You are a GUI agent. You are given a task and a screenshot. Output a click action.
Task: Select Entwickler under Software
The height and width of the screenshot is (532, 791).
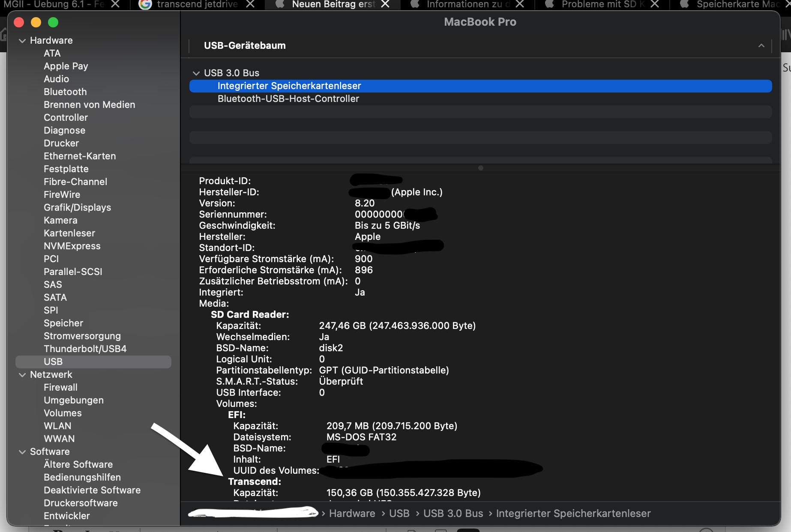click(x=67, y=516)
